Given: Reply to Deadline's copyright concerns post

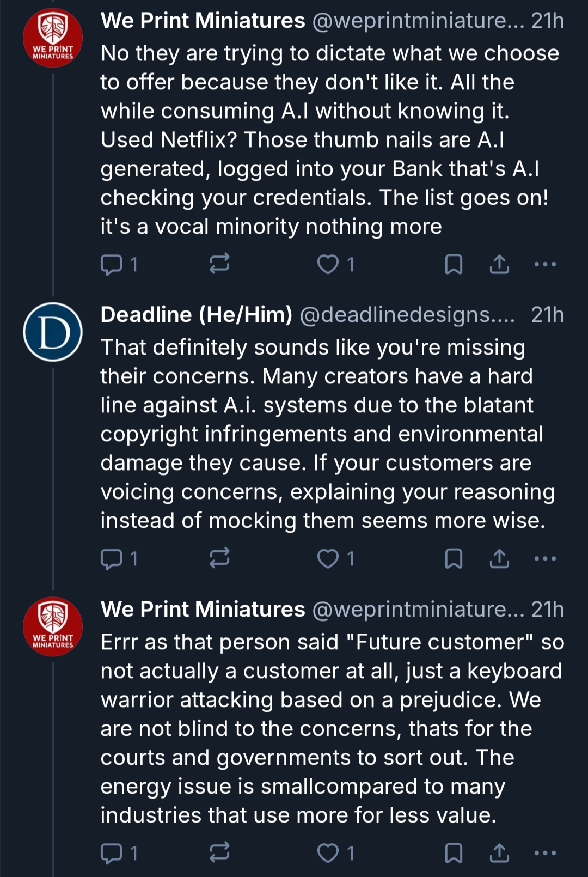Looking at the screenshot, I should [x=112, y=559].
